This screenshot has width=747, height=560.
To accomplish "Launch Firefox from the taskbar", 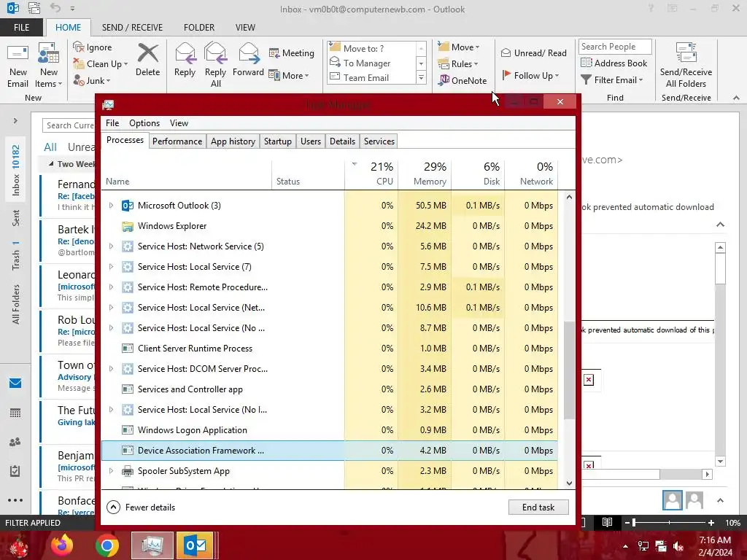I will tap(62, 545).
